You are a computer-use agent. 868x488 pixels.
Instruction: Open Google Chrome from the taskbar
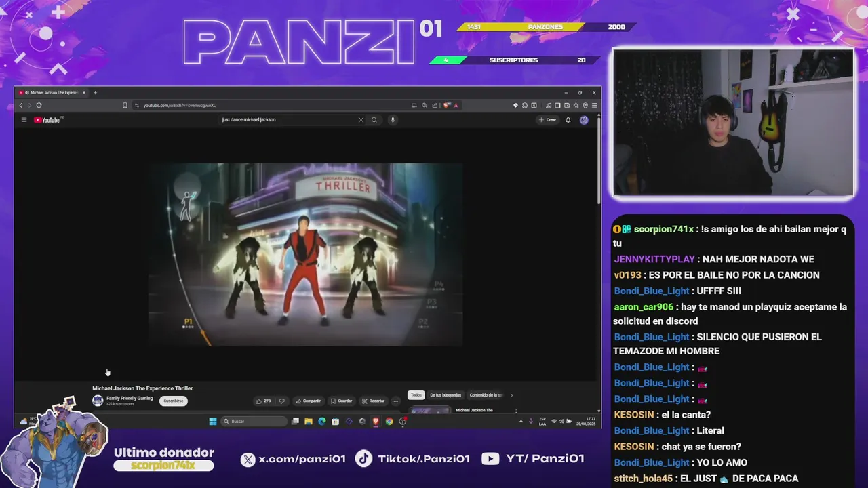pyautogui.click(x=389, y=421)
